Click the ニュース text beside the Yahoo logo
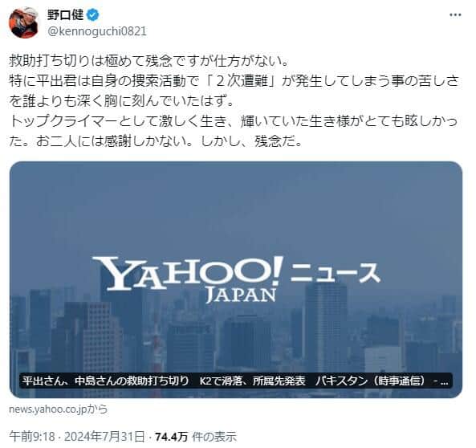This screenshot has height=448, width=476. (336, 273)
